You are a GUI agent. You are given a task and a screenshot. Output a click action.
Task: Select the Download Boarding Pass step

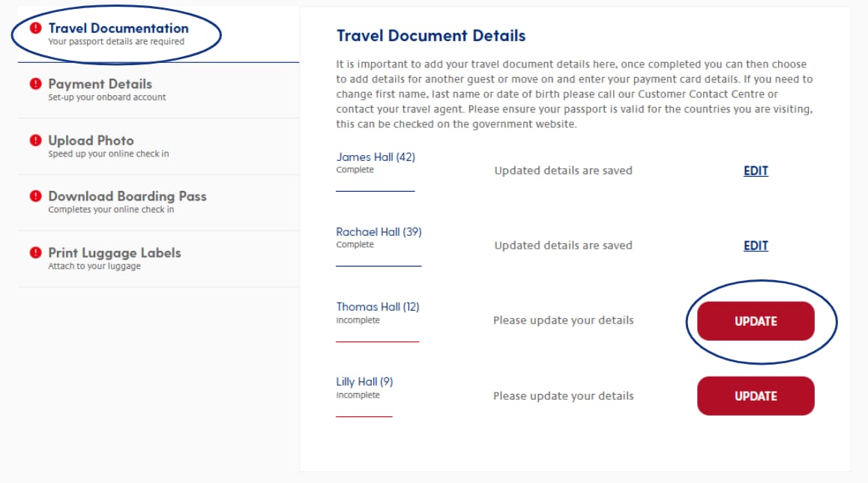tap(158, 202)
